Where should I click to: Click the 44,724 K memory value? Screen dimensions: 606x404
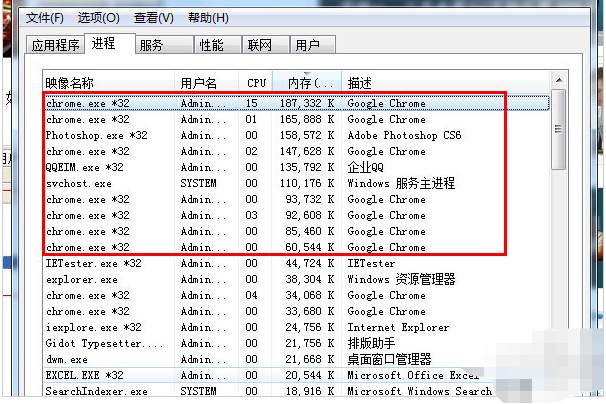(x=310, y=263)
